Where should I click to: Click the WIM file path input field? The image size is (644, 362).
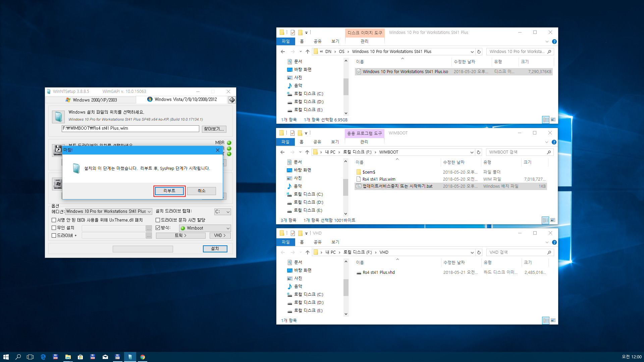[130, 128]
